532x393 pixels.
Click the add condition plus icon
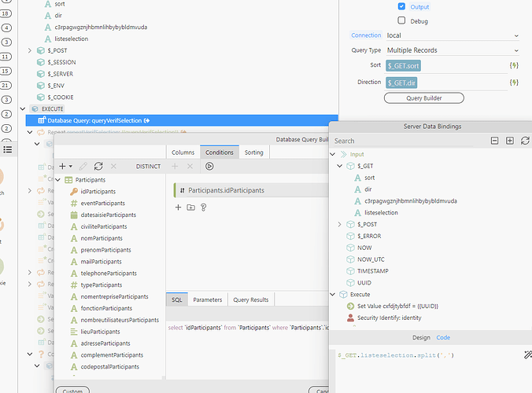179,208
